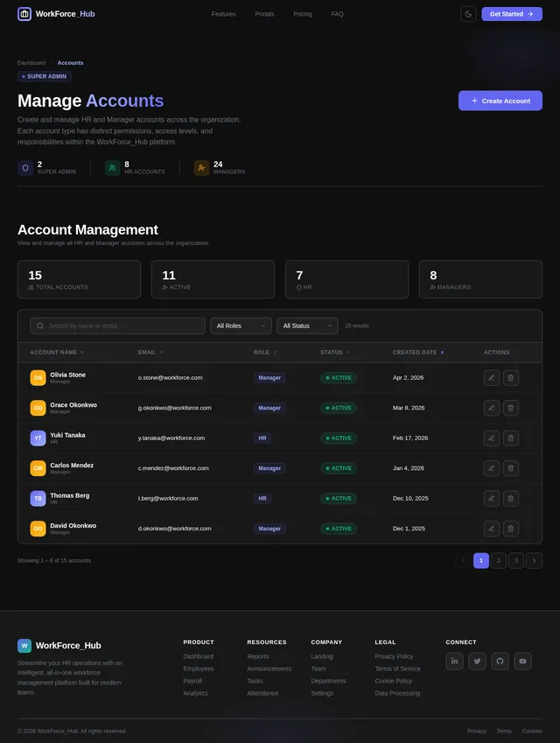The width and height of the screenshot is (560, 743).
Task: Select the Active accounts stat card
Action: (213, 279)
